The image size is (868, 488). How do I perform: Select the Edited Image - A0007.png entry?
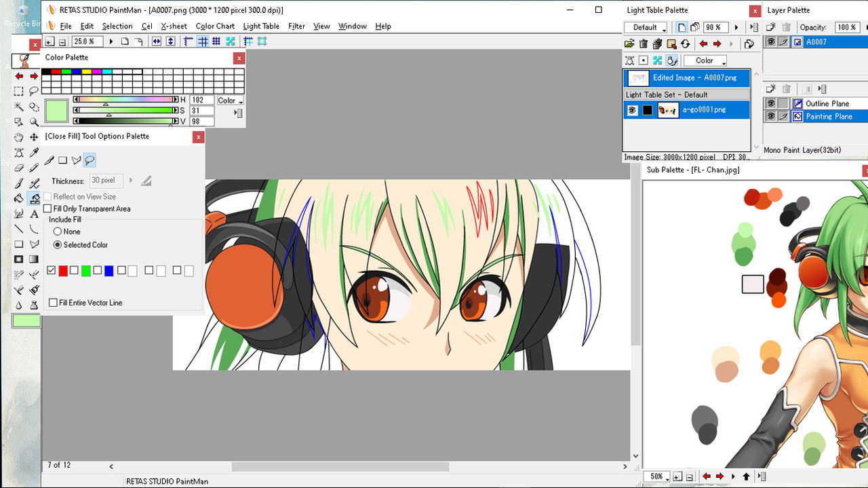point(686,78)
